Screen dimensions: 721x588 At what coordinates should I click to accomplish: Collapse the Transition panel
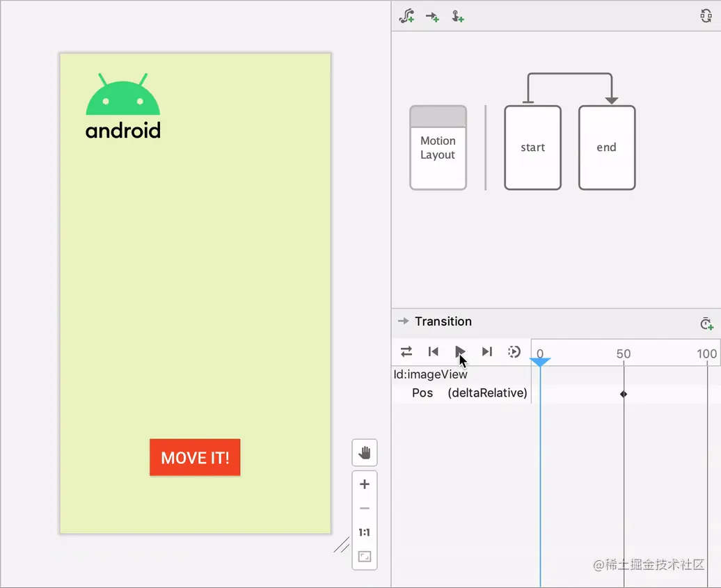tap(404, 321)
